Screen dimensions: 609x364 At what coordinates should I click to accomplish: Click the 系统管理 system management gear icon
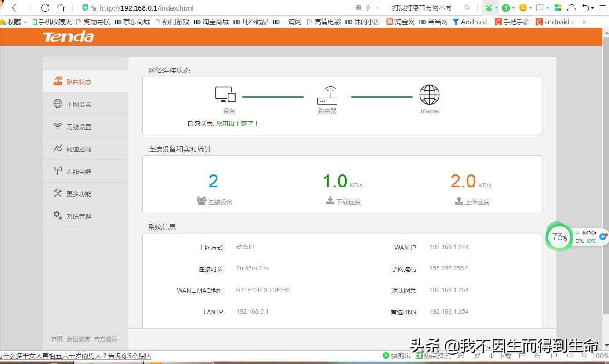(x=57, y=215)
